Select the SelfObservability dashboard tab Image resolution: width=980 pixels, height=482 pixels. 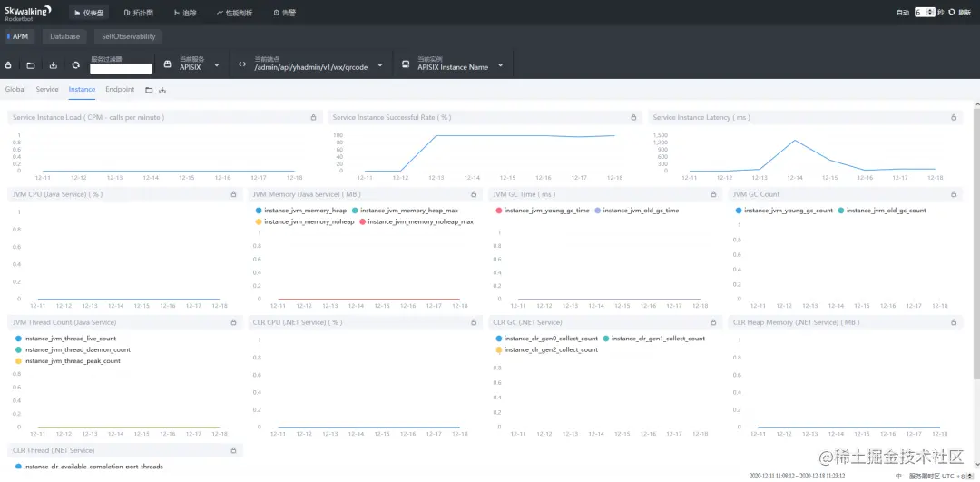128,37
